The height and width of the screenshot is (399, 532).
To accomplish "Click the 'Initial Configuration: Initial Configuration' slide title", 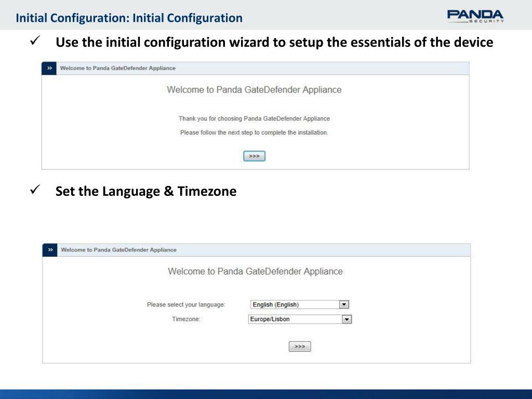I will point(129,18).
